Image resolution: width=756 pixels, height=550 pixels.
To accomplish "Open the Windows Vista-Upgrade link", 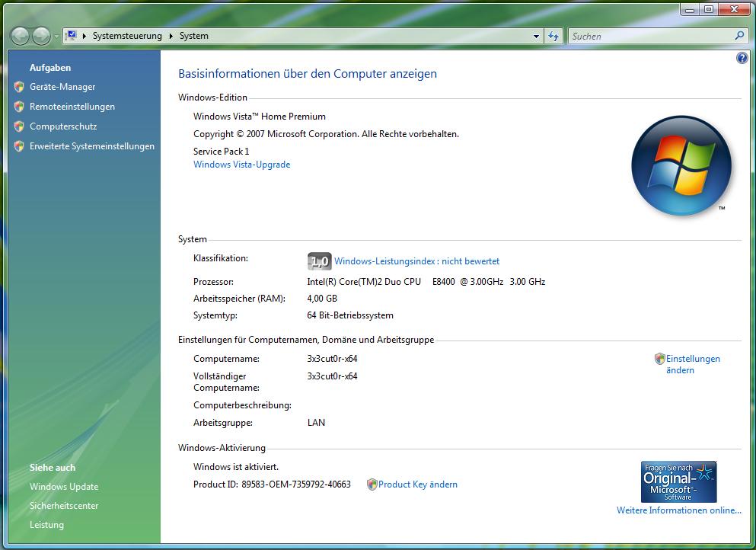I will (241, 165).
